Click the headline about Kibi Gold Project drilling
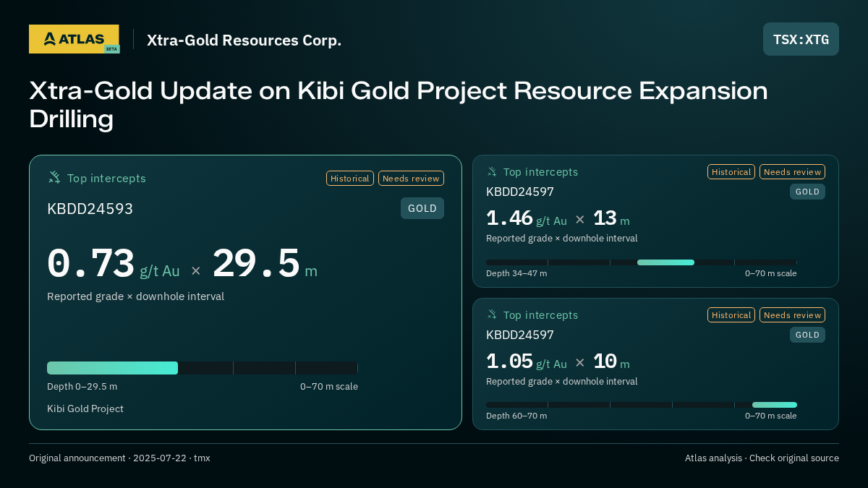The height and width of the screenshot is (488, 868). [x=399, y=105]
